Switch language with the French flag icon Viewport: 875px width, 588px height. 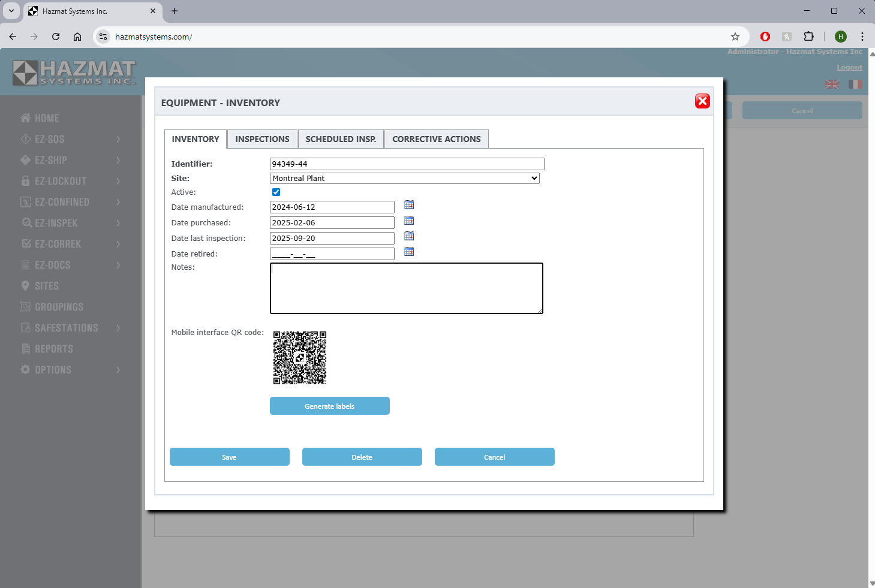coord(855,85)
